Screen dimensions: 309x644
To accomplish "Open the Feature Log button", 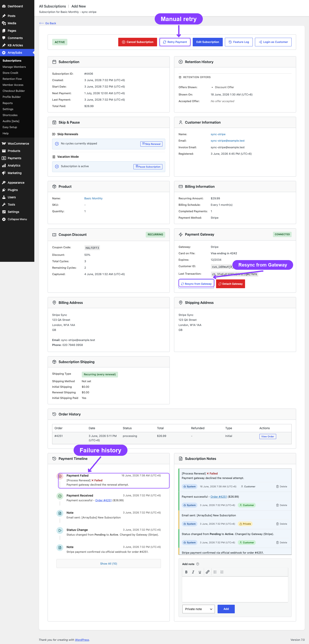I will click(x=239, y=42).
